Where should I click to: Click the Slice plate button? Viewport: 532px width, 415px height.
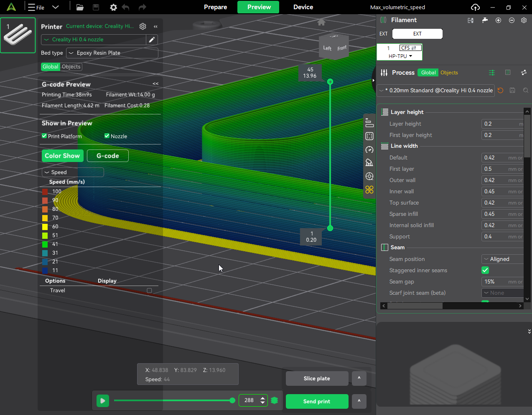pos(317,379)
